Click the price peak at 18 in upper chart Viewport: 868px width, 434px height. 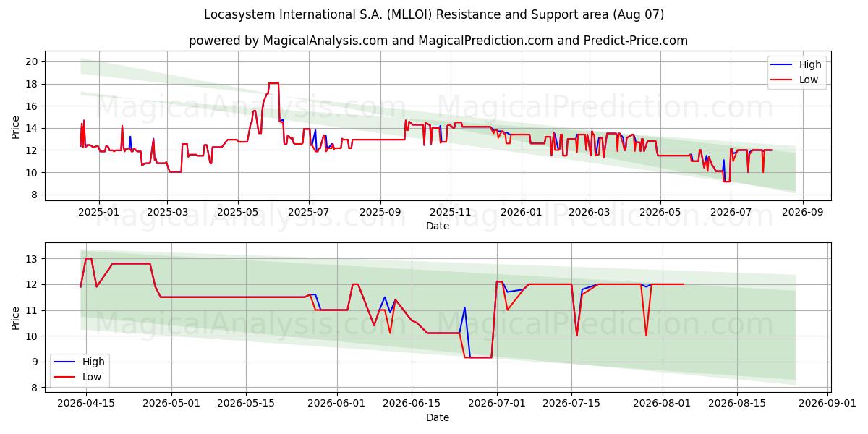pos(273,83)
